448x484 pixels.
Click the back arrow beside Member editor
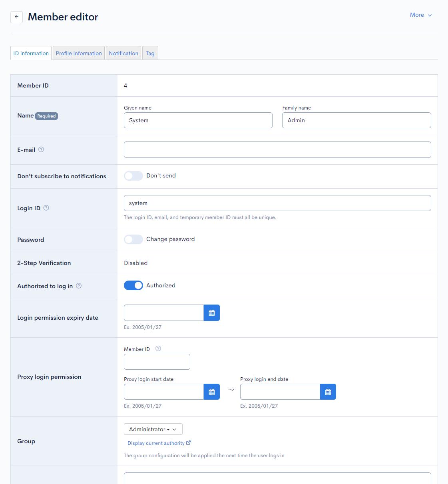click(16, 17)
